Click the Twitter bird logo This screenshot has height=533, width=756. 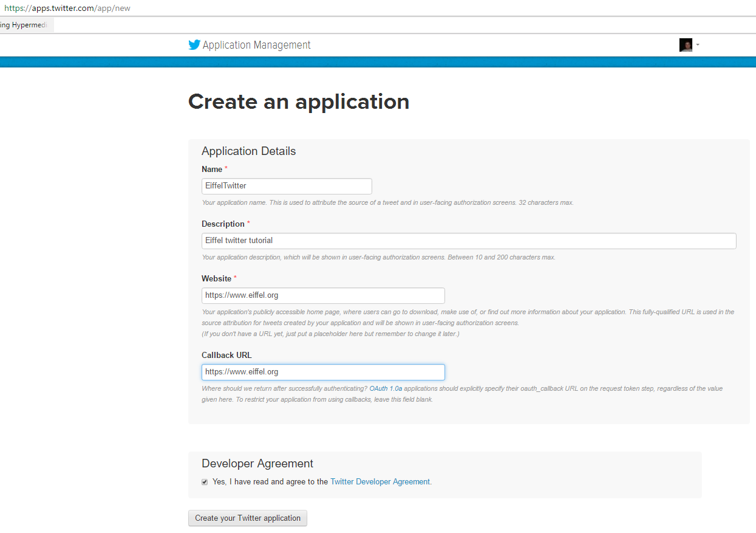(x=194, y=45)
